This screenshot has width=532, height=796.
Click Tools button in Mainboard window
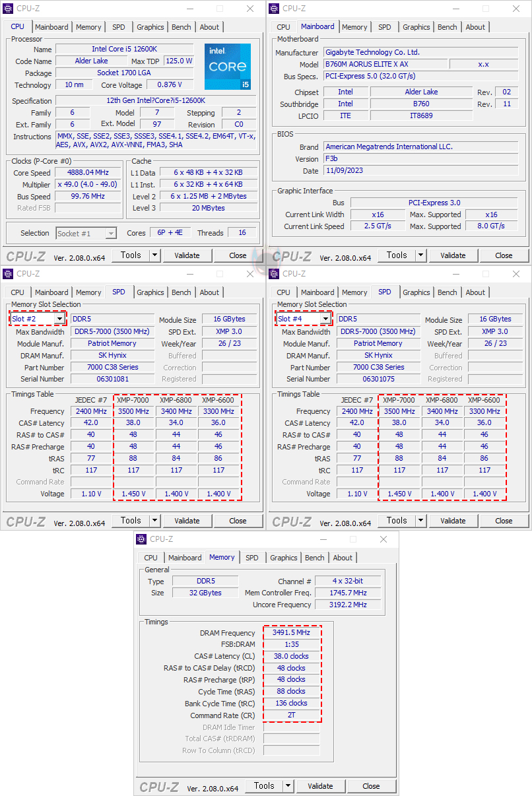397,255
